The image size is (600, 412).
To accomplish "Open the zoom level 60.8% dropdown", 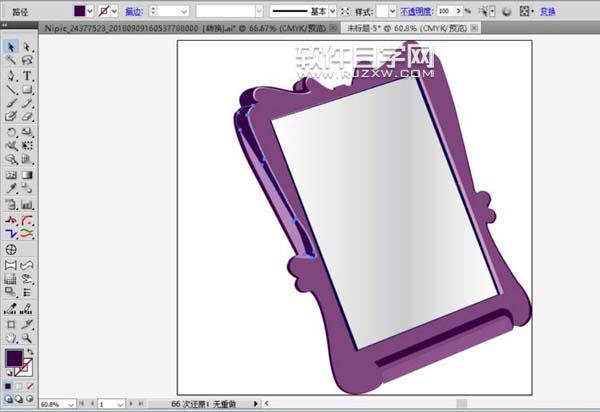I will point(71,404).
